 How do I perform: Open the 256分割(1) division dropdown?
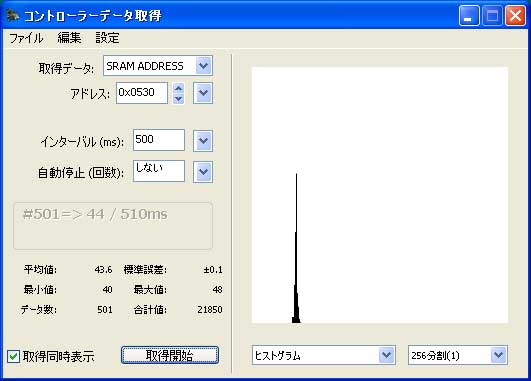point(458,355)
